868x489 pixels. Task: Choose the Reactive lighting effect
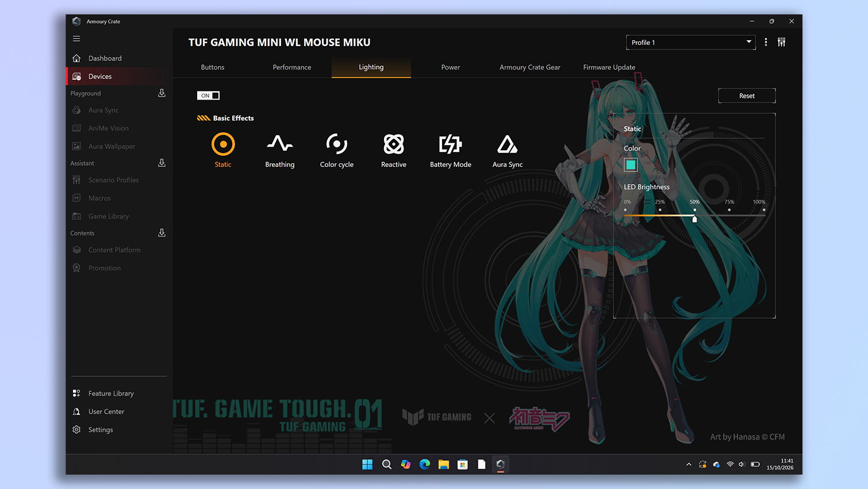[394, 151]
